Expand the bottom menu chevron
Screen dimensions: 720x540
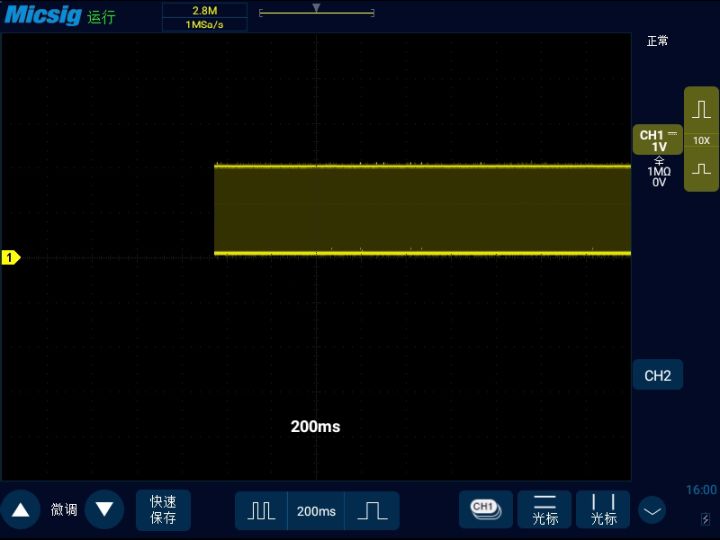pyautogui.click(x=652, y=511)
